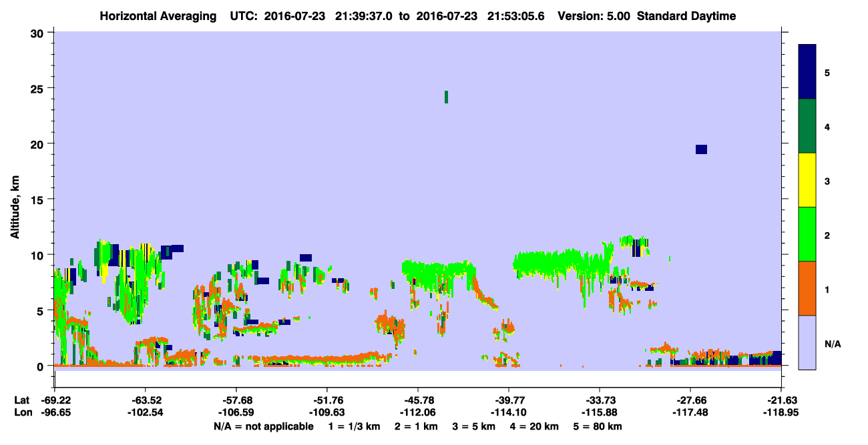The height and width of the screenshot is (445, 868).
Task: Click the dark blue level 5 color swatch
Action: pos(807,72)
